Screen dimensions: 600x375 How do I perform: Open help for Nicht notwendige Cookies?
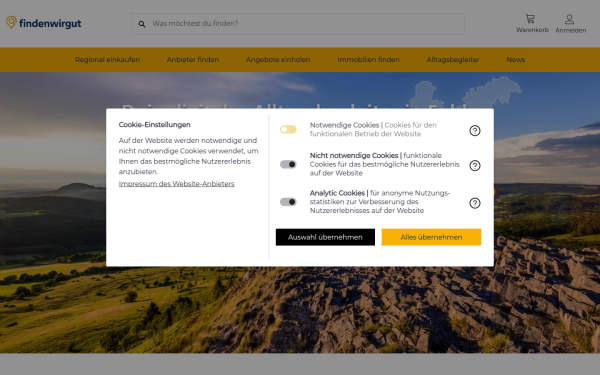coord(474,165)
